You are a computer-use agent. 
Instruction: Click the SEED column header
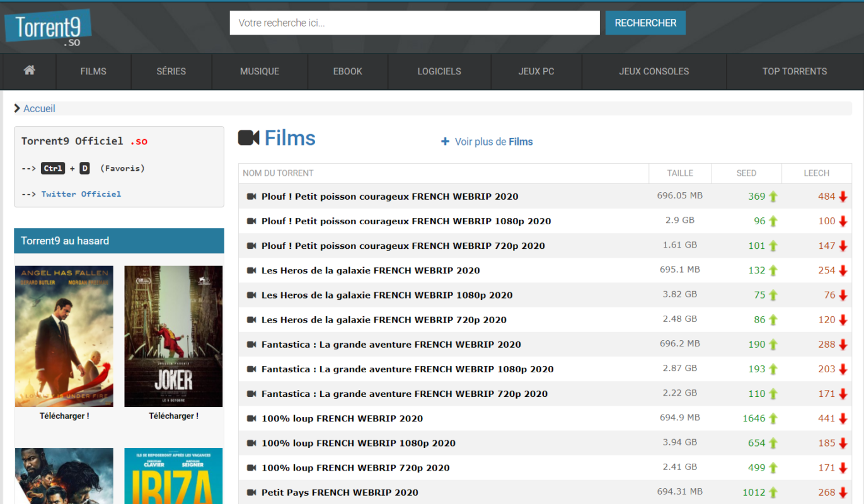point(746,173)
